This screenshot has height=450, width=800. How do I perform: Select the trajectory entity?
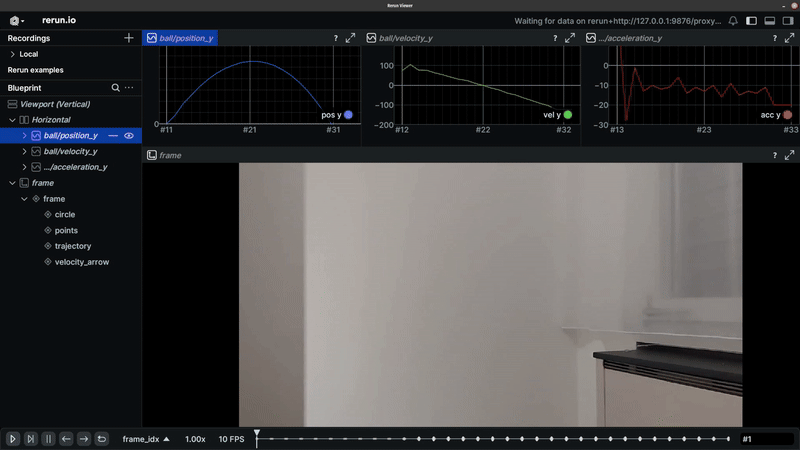[x=73, y=246]
